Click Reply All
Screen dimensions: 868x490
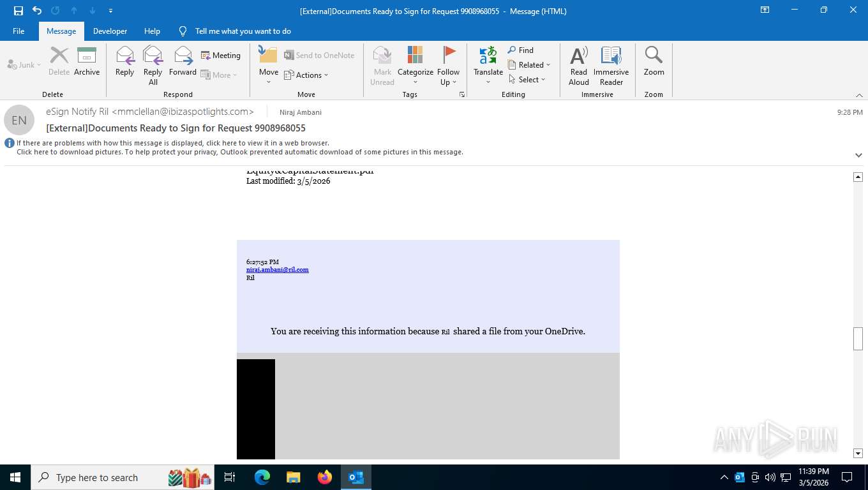[x=153, y=65]
